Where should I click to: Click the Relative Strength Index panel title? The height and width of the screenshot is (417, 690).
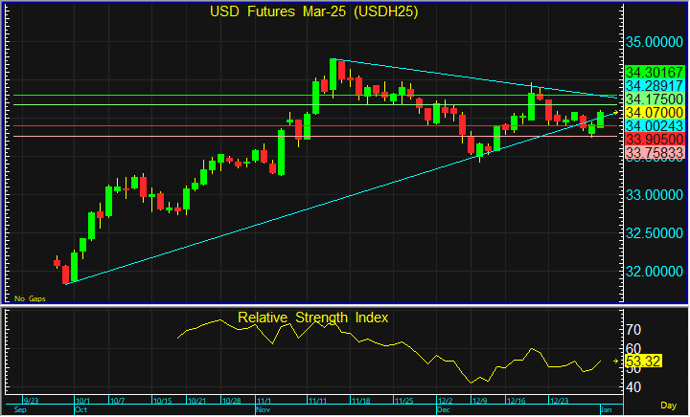pyautogui.click(x=313, y=317)
